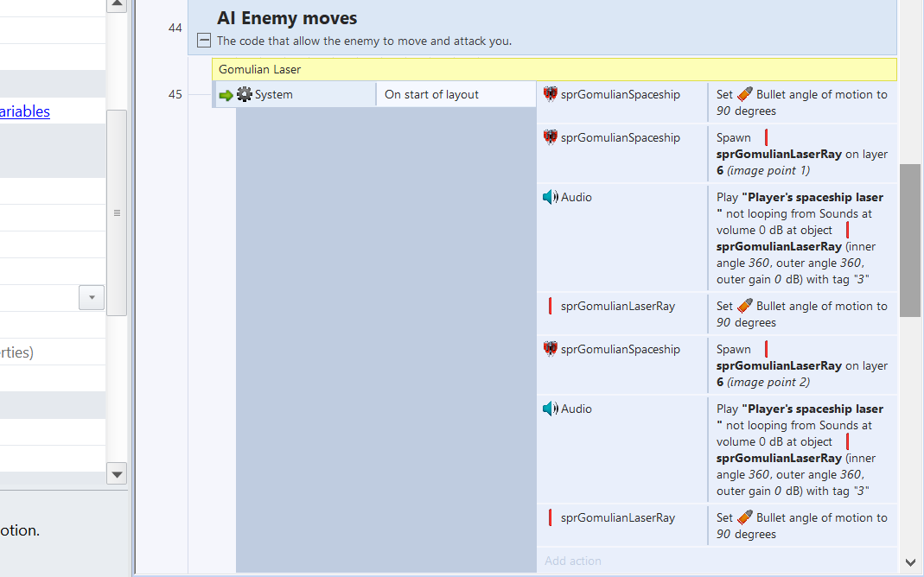Viewport: 924px width, 577px height.
Task: Click Add action below the last action
Action: [x=573, y=561]
